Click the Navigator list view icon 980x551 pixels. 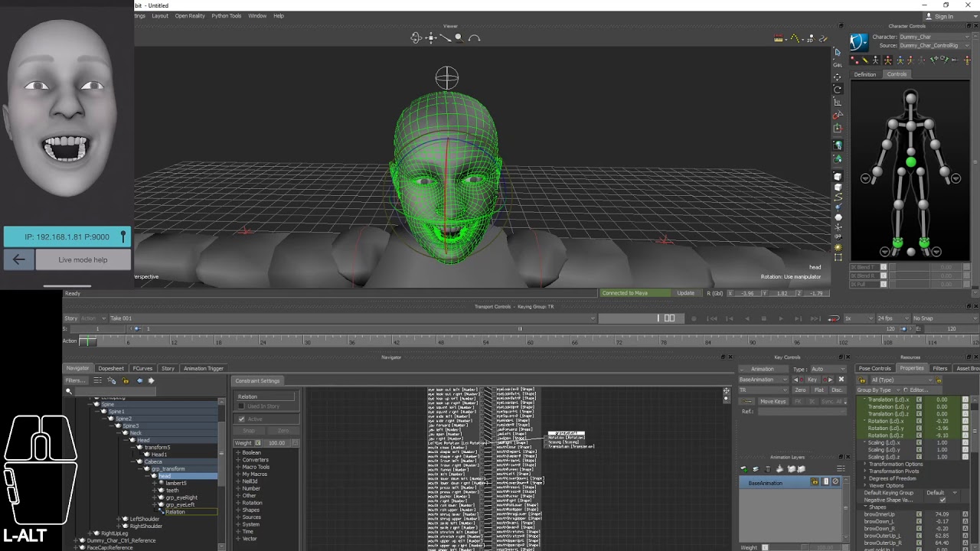pos(97,380)
